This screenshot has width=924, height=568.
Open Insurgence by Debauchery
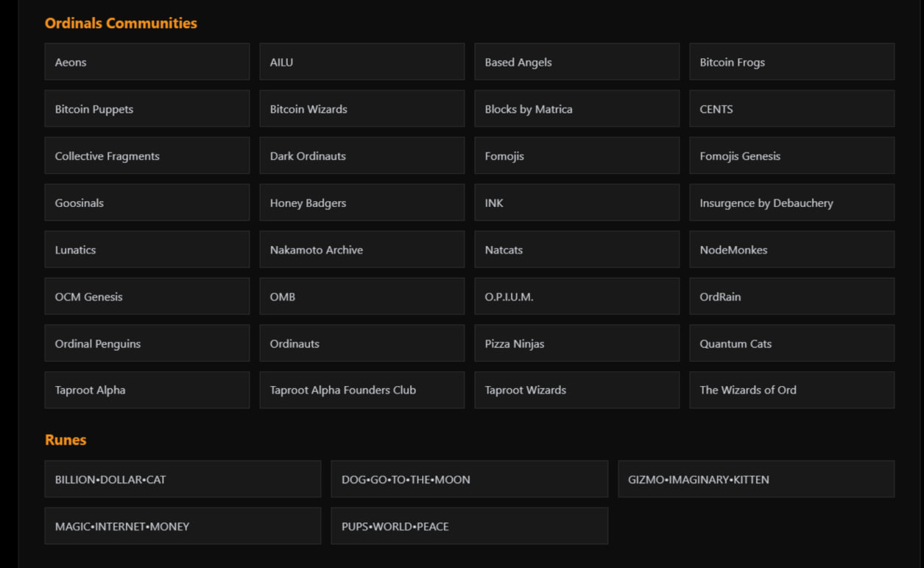(792, 203)
